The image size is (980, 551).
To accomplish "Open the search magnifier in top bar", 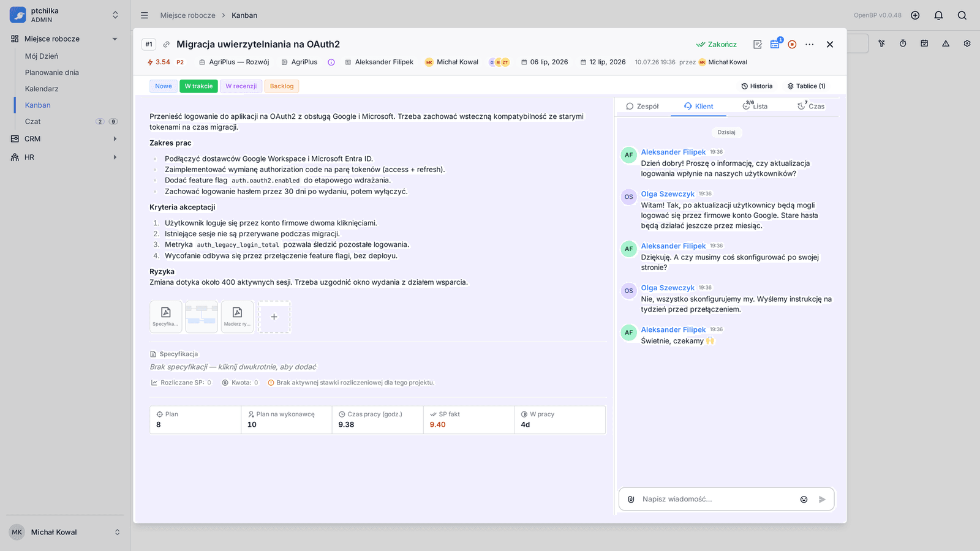I will click(x=962, y=15).
